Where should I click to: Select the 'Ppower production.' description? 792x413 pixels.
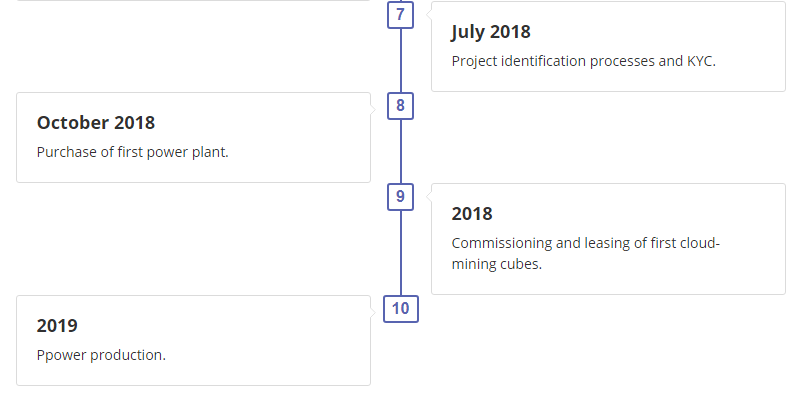101,355
